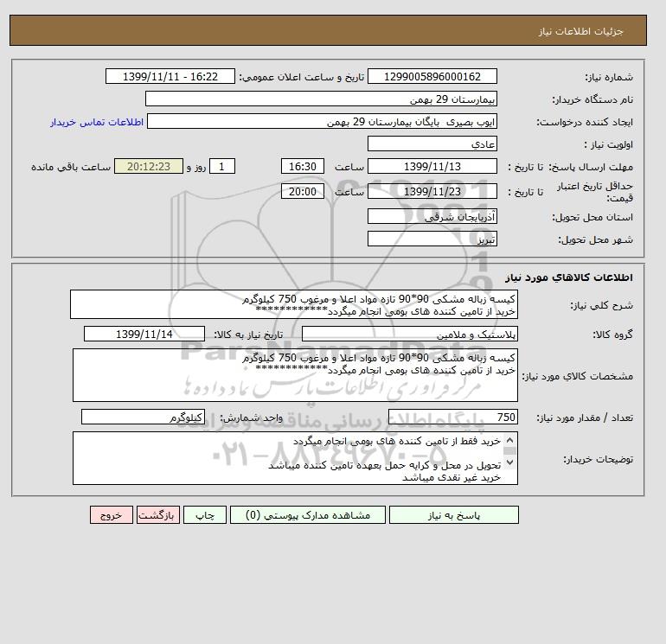Image resolution: width=666 pixels, height=644 pixels.
Task: Click the اولویت نیاز label
Action: [609, 144]
